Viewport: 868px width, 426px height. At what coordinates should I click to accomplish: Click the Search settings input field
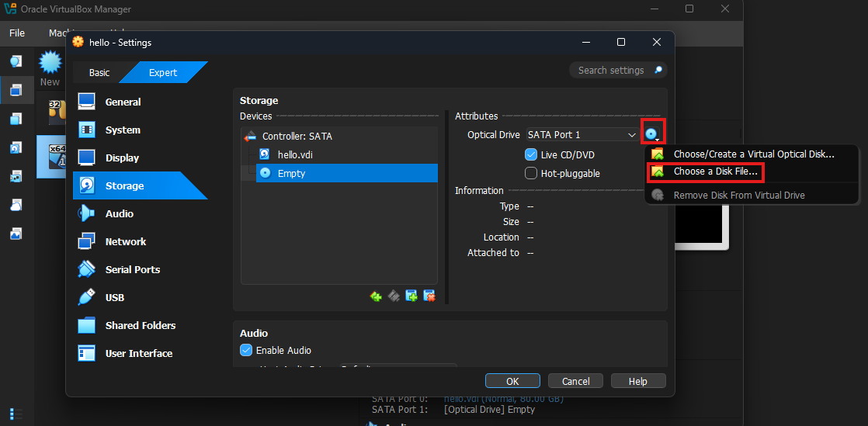612,71
